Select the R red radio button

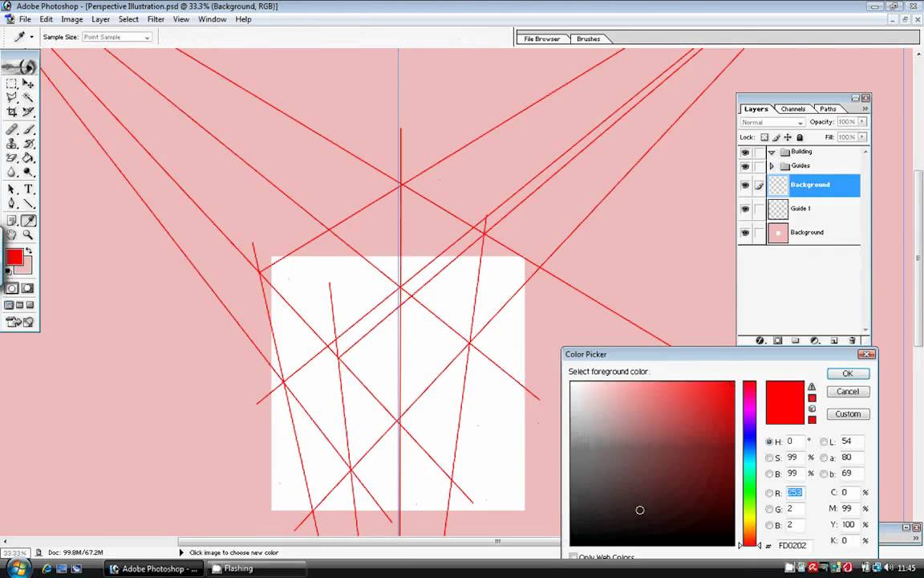(x=769, y=493)
